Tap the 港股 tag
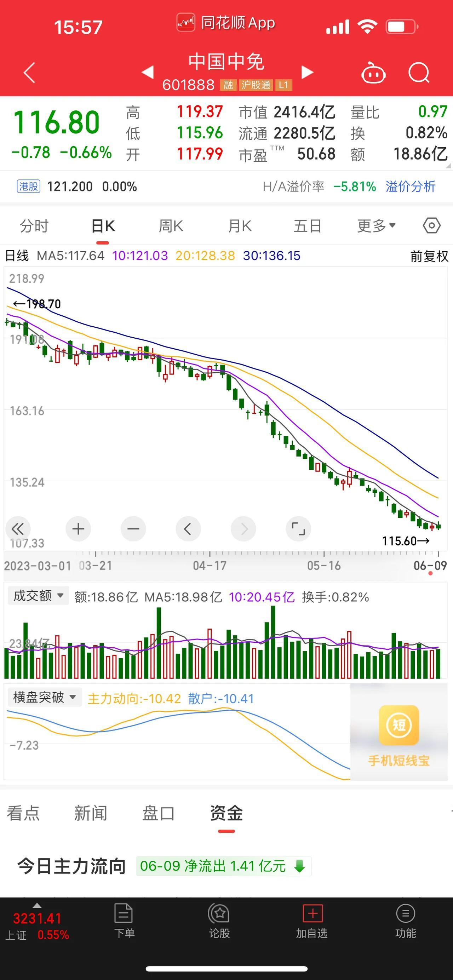 click(29, 187)
